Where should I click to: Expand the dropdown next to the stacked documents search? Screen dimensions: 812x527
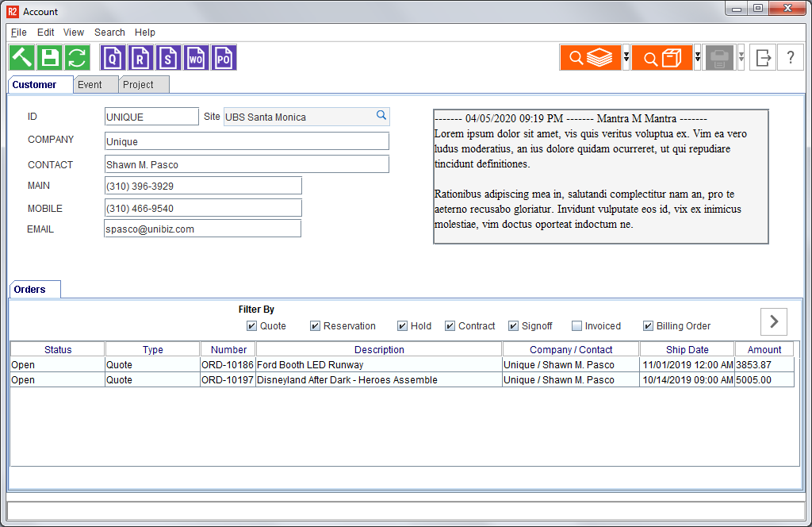pos(626,58)
